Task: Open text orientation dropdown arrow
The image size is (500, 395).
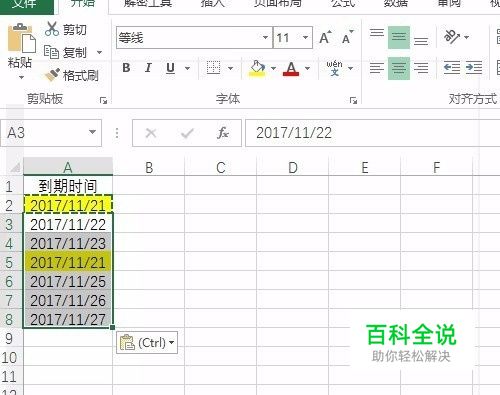Action: click(x=467, y=37)
